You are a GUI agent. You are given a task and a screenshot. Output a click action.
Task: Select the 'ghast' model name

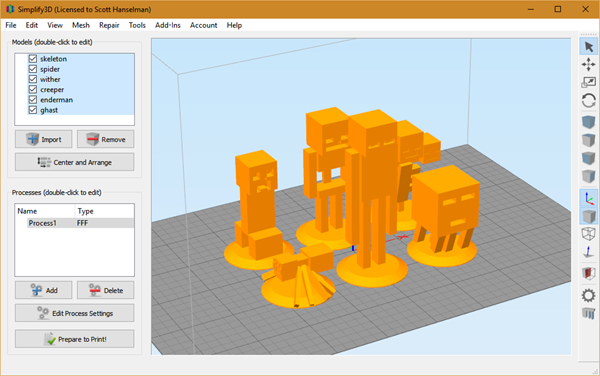(x=49, y=110)
